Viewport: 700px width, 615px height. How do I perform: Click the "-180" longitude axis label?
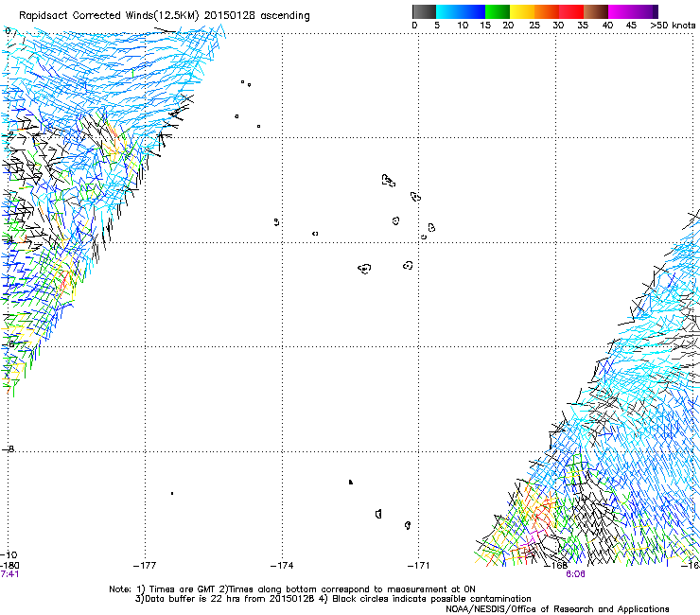[x=9, y=566]
